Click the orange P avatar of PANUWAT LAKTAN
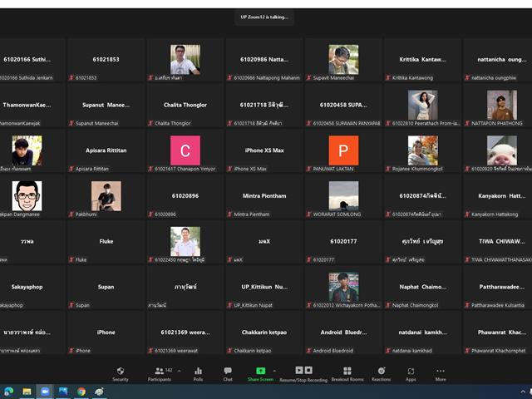 click(x=343, y=150)
